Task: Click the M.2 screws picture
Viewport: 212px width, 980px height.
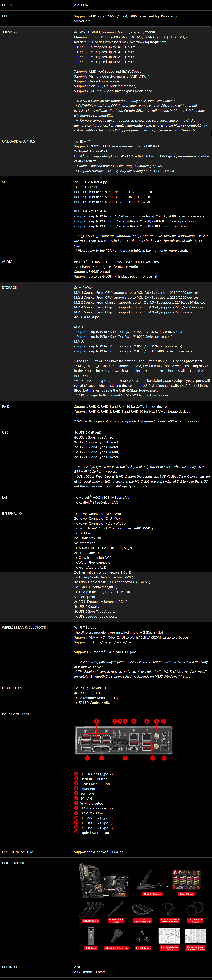Action: pyautogui.click(x=143, y=935)
